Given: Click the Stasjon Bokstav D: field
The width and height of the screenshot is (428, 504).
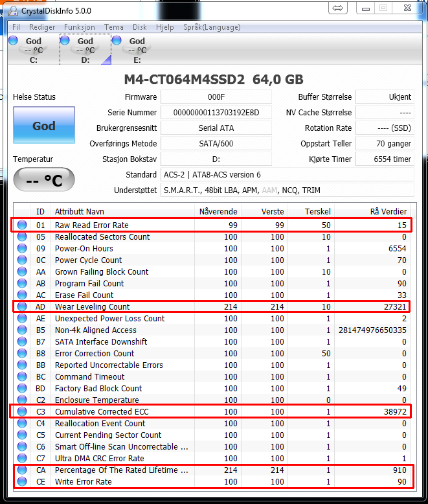Looking at the screenshot, I should tap(216, 159).
